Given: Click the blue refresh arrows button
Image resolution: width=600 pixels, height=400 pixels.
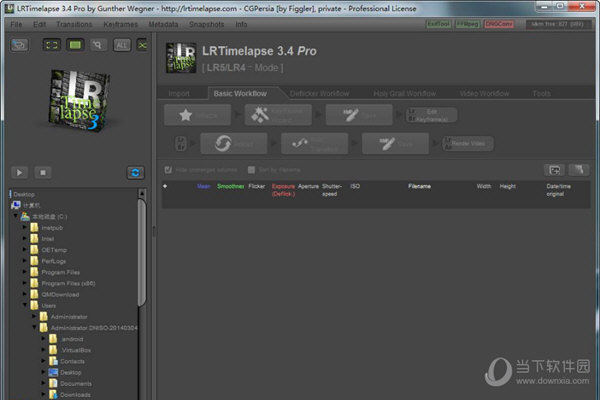Looking at the screenshot, I should 135,173.
